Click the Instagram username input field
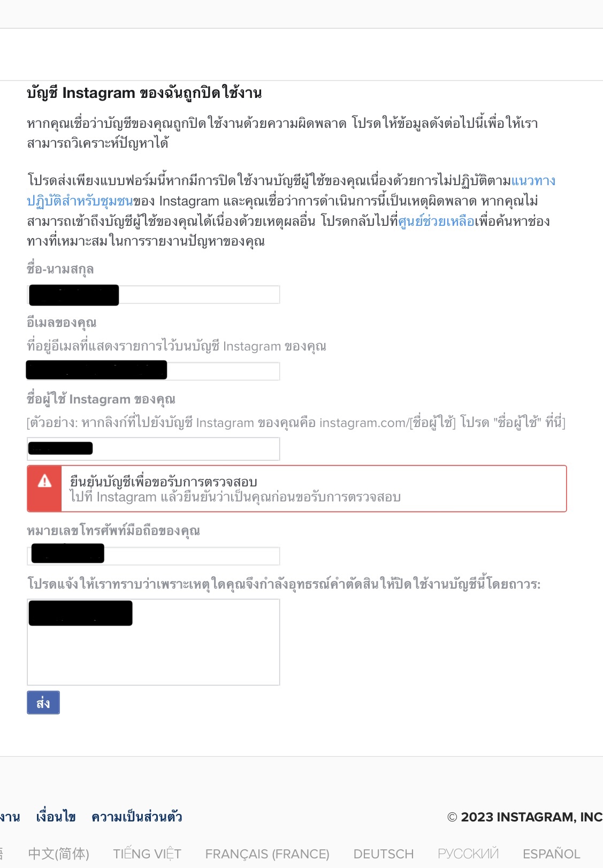 154,448
